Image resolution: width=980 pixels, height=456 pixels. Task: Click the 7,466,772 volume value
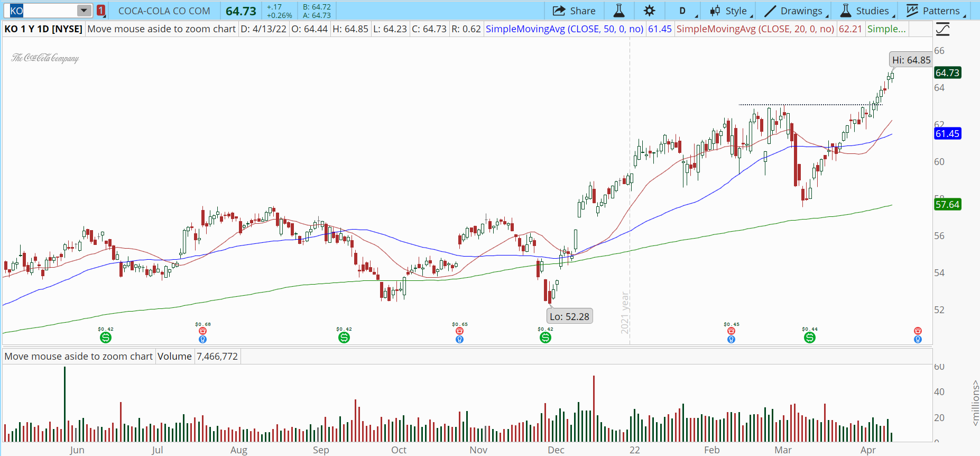tap(217, 357)
